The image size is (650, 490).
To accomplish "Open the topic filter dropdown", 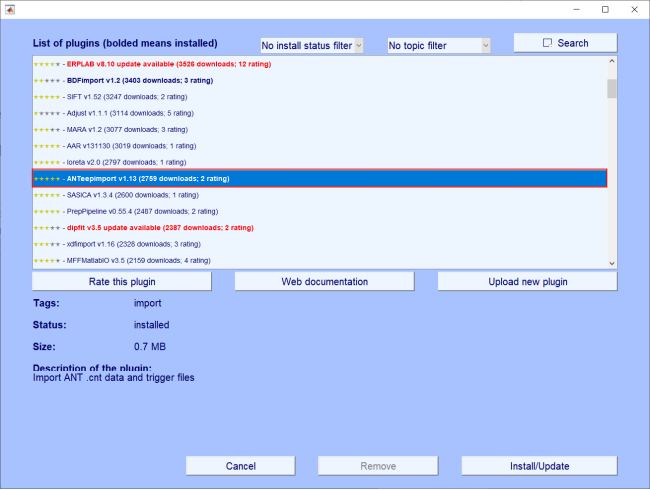I will [x=439, y=46].
